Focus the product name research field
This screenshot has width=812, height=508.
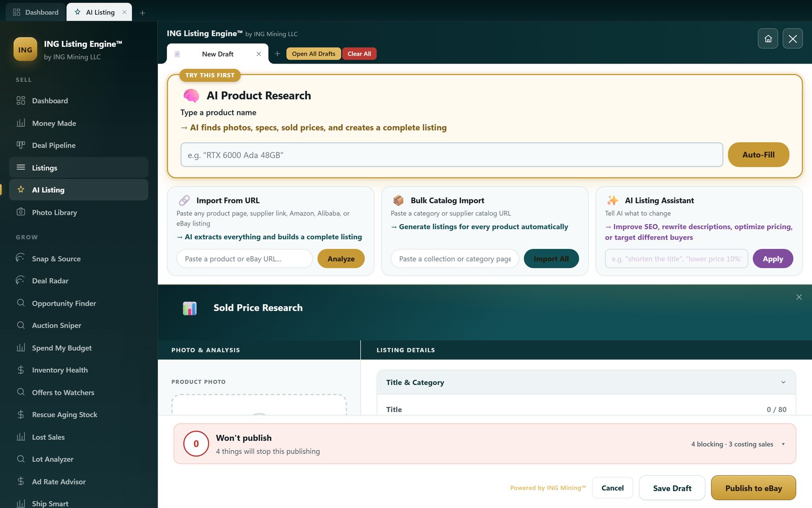point(452,155)
